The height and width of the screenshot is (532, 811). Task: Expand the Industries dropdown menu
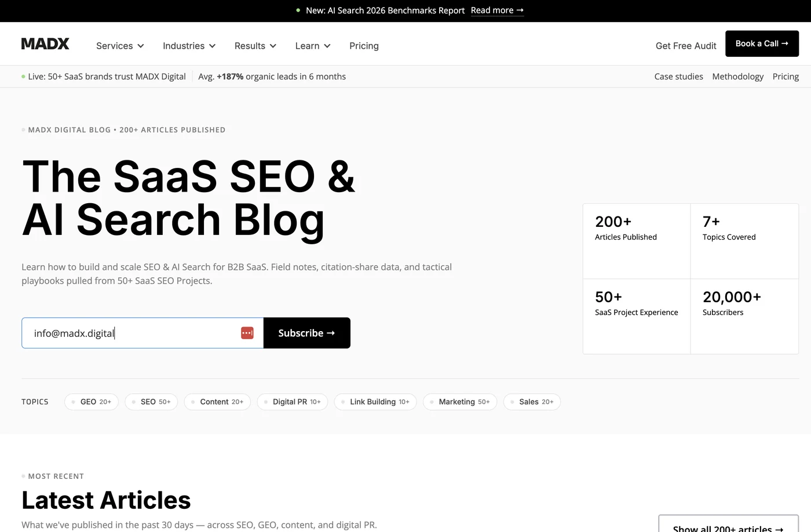tap(189, 46)
